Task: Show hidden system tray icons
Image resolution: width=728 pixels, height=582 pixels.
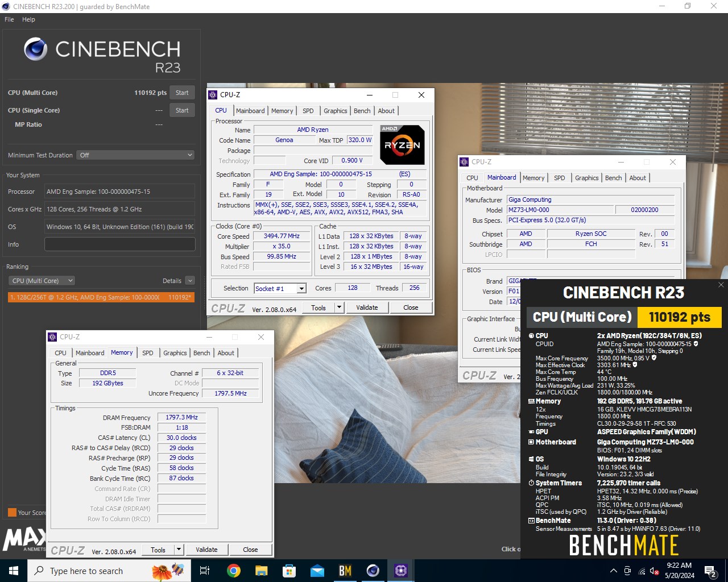Action: (x=614, y=571)
